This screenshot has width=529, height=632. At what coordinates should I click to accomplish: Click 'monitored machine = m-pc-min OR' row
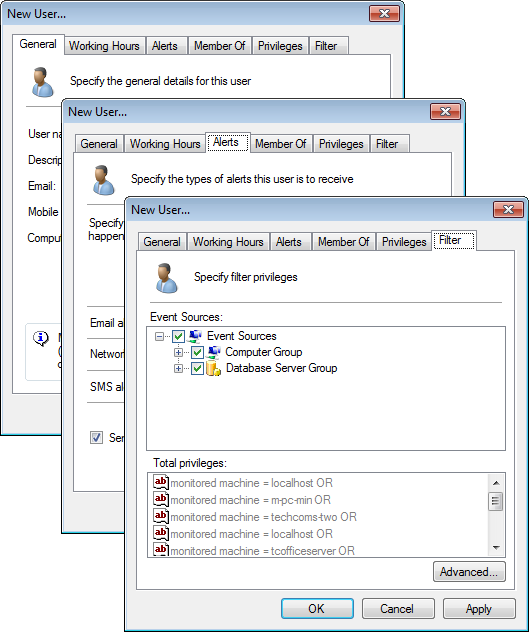(x=250, y=500)
